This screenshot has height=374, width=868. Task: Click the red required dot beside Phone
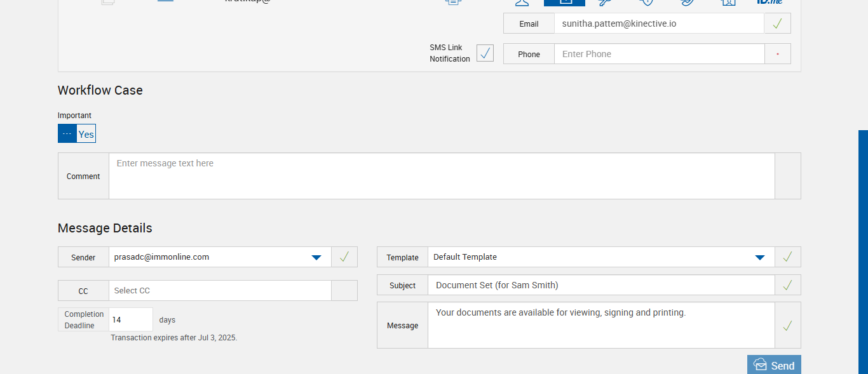tap(777, 54)
